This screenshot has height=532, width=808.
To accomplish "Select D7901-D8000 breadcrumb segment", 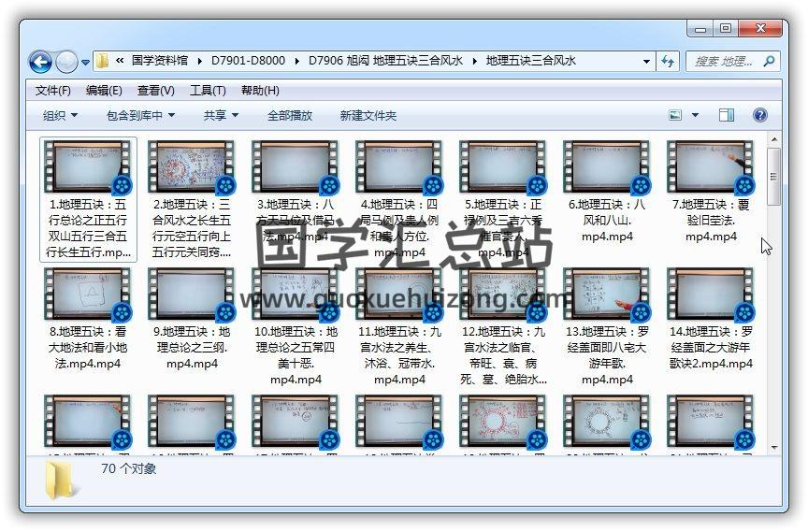I will click(x=248, y=61).
